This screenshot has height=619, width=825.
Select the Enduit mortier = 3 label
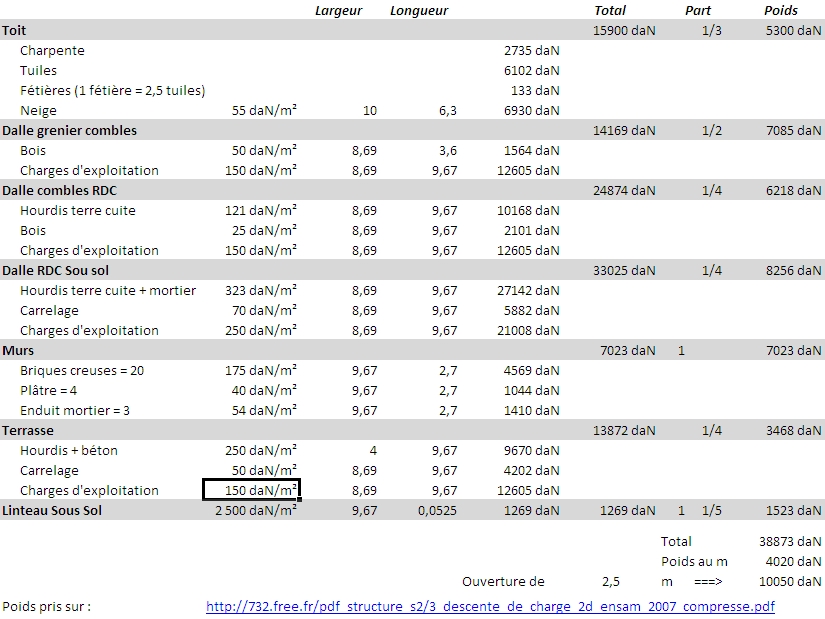pos(75,411)
